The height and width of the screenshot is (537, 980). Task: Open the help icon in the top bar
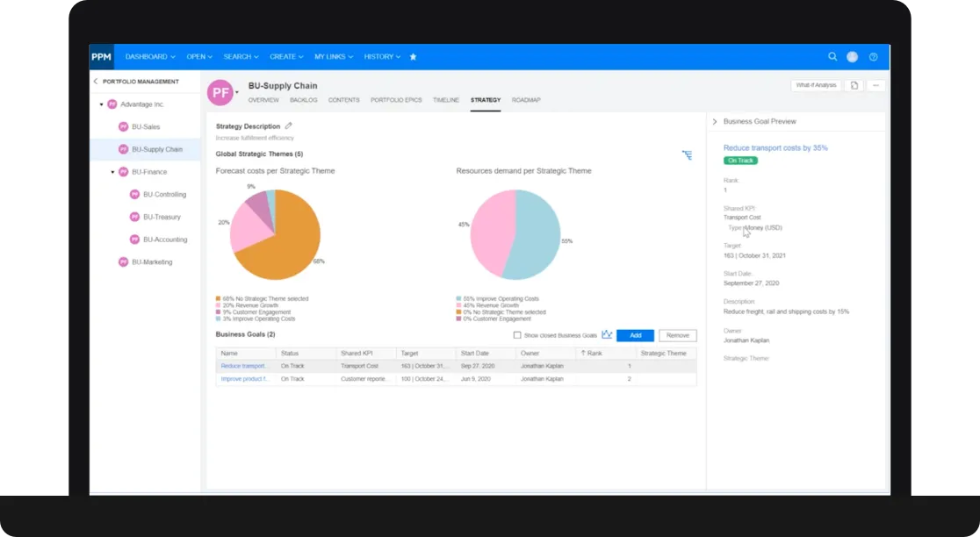(x=872, y=56)
